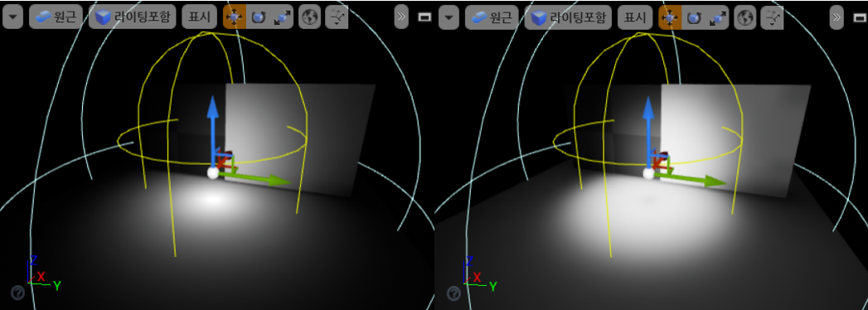868x310 pixels.
Task: Open the help question icon in left viewport
Action: point(18,293)
